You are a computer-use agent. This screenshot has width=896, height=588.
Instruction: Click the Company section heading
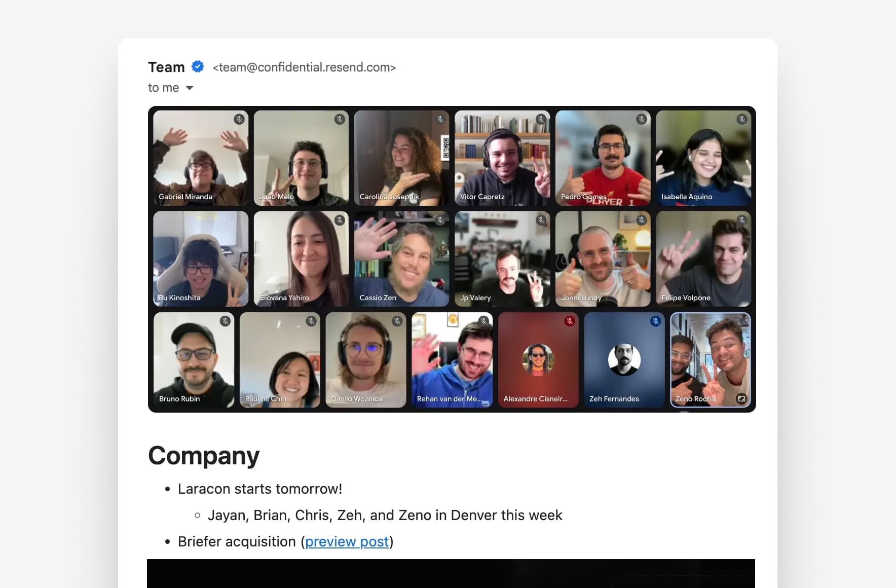(204, 455)
